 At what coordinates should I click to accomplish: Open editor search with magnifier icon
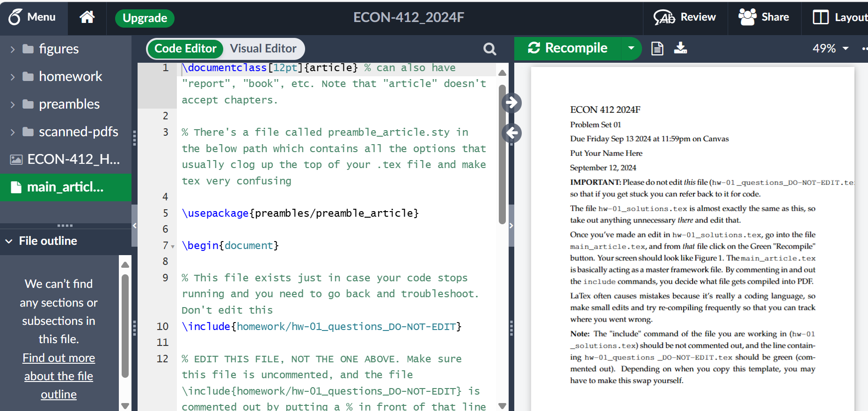click(x=489, y=49)
